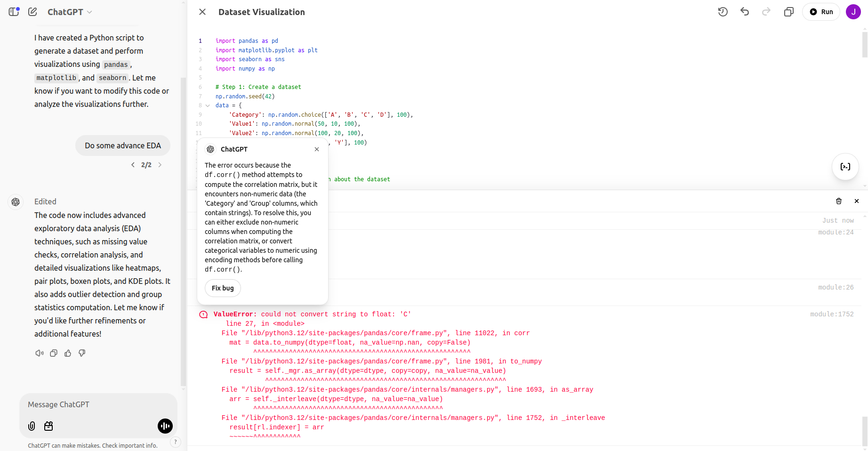Open canvas version history icon
The width and height of the screenshot is (868, 451).
pos(723,12)
